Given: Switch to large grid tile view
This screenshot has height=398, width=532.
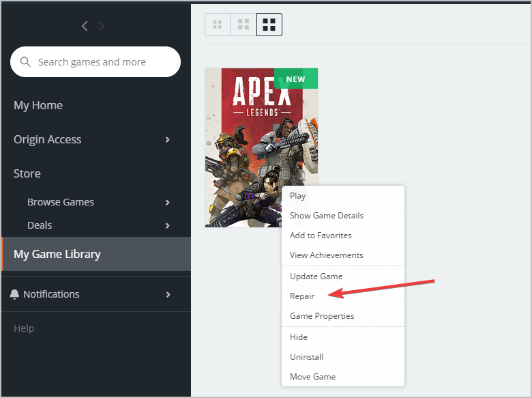Looking at the screenshot, I should click(269, 25).
